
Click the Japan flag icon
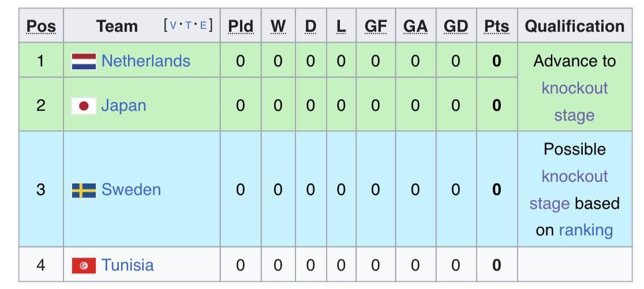(84, 106)
